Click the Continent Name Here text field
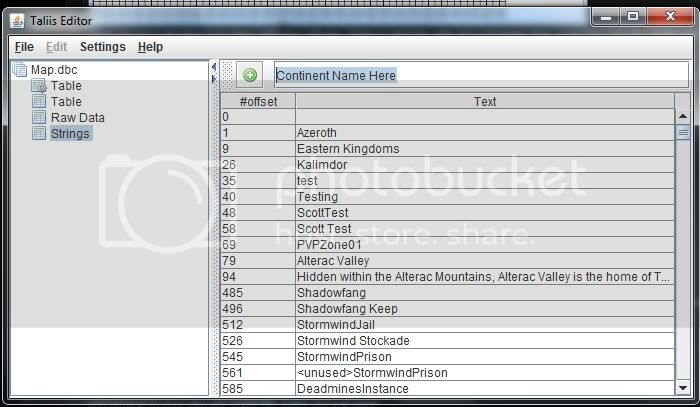The image size is (700, 407). [481, 75]
